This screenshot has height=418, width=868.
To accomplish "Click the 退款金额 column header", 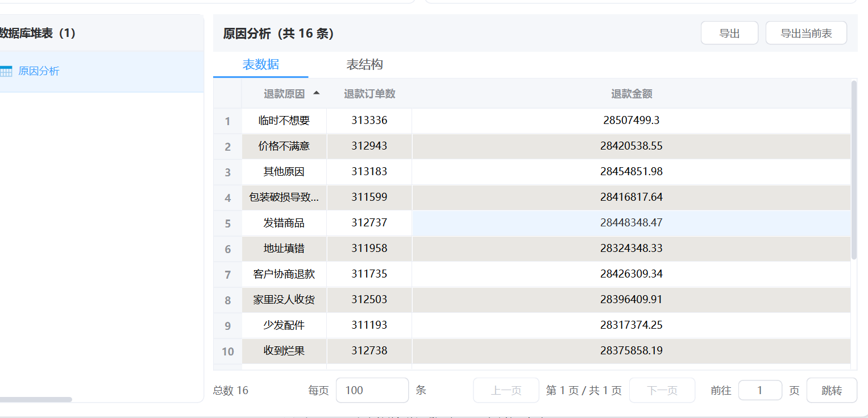I will [631, 94].
